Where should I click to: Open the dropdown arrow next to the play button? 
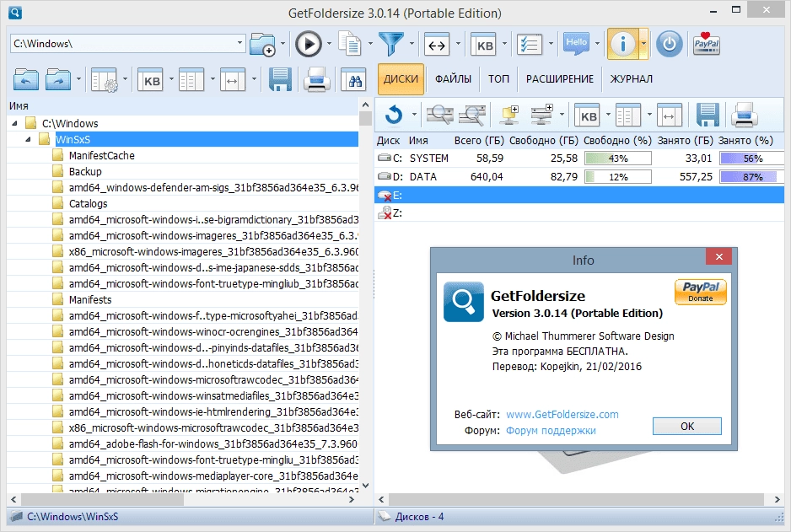pyautogui.click(x=329, y=44)
